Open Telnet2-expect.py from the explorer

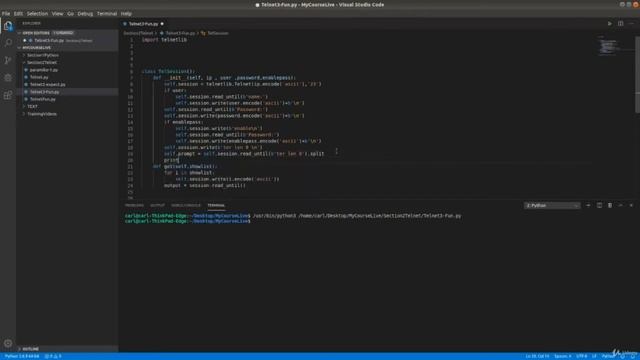[x=47, y=84]
